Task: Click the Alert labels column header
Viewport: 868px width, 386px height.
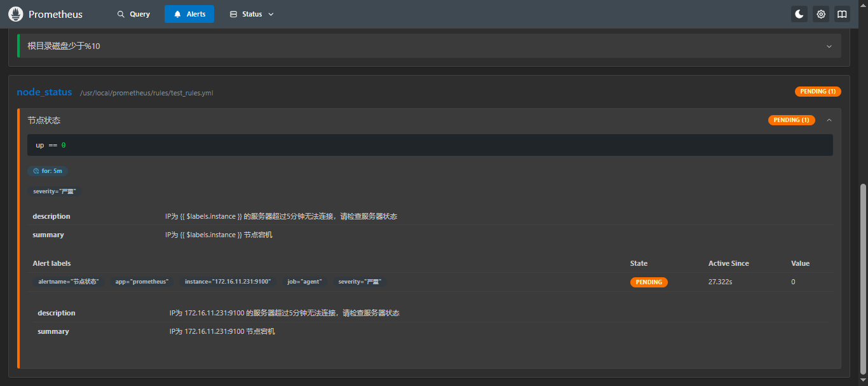Action: point(51,263)
